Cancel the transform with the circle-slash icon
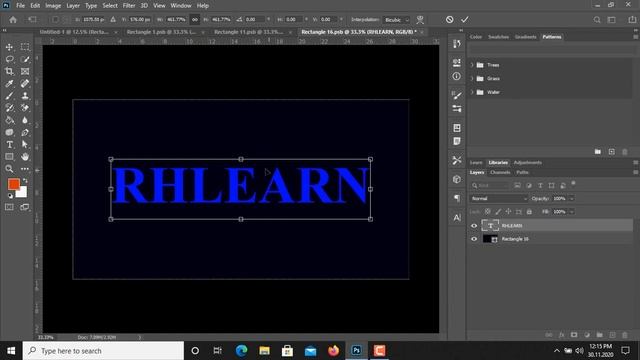The width and height of the screenshot is (640, 360). [x=449, y=20]
